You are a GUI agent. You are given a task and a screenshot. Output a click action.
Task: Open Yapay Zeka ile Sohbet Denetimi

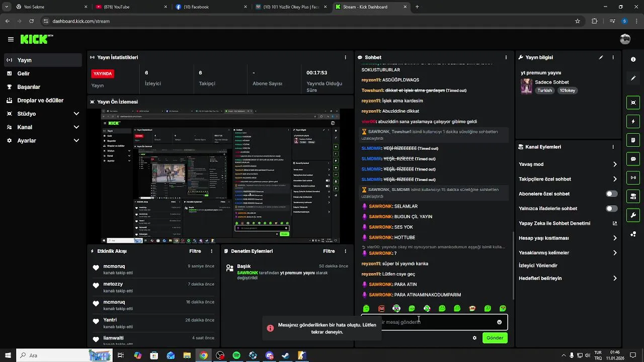pos(568,223)
